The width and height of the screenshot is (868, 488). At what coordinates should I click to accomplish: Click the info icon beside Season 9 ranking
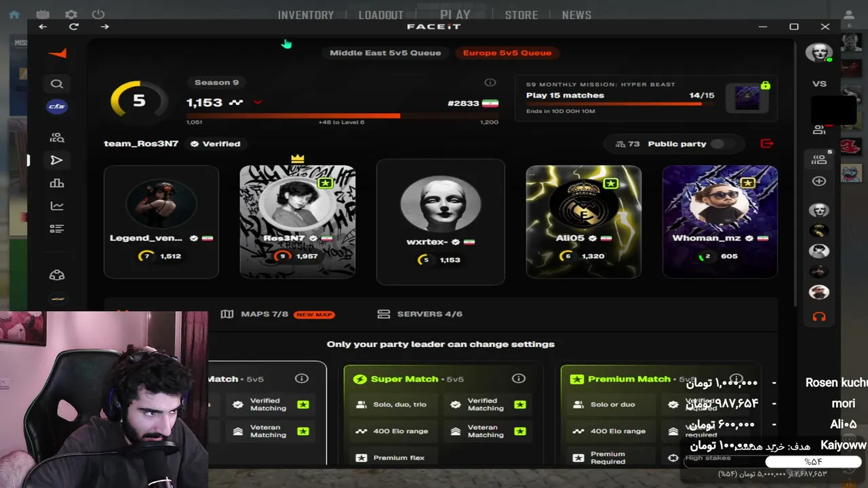click(x=490, y=83)
